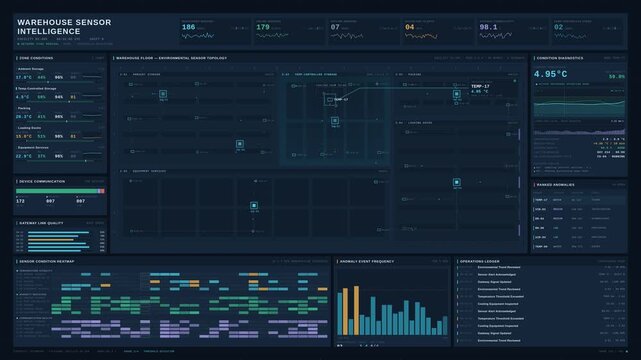Click the Warehouse Sensor Intelligence title
Viewport: 641px width, 360px height.
point(64,27)
